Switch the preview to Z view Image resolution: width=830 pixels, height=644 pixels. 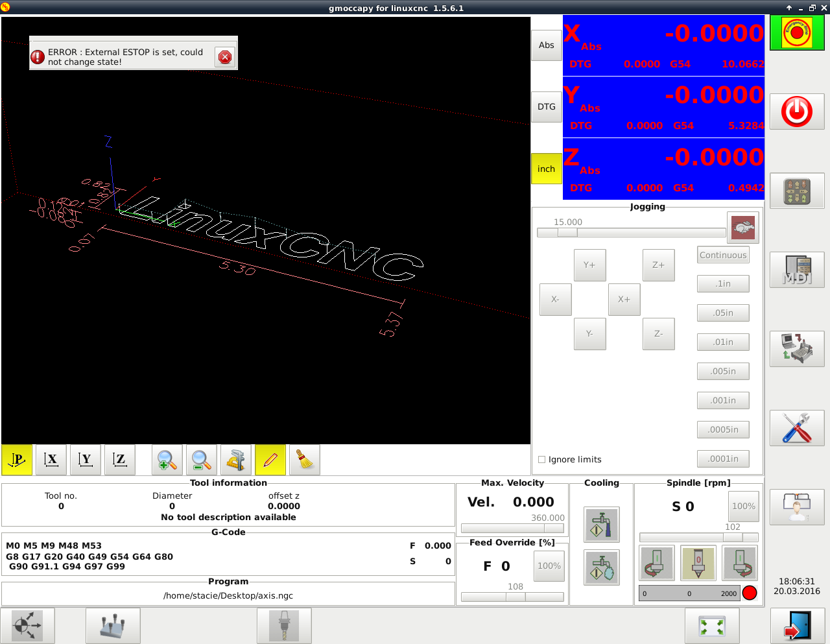point(120,460)
